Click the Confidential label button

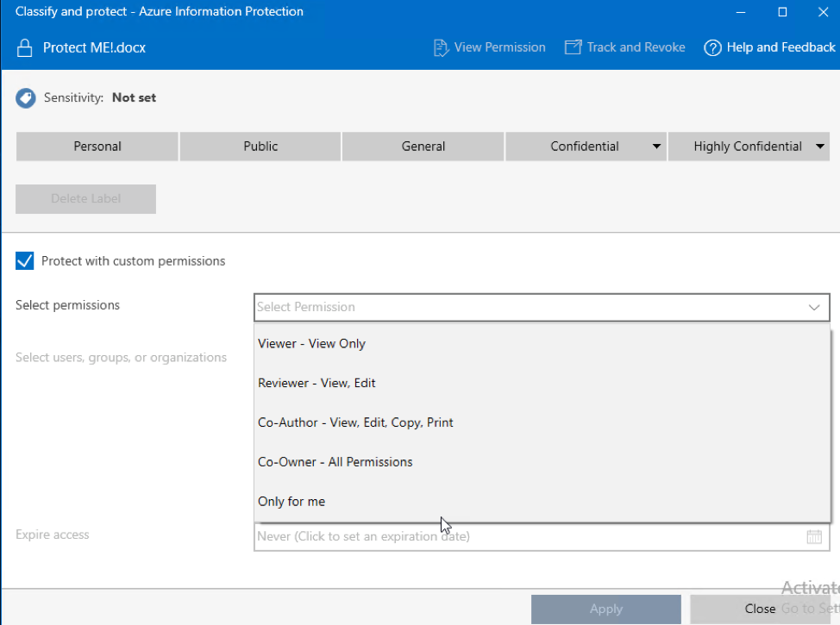pyautogui.click(x=585, y=147)
